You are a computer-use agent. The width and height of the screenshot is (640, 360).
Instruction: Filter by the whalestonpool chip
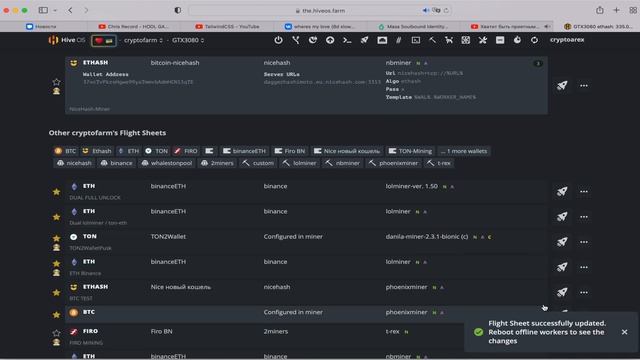pyautogui.click(x=166, y=163)
